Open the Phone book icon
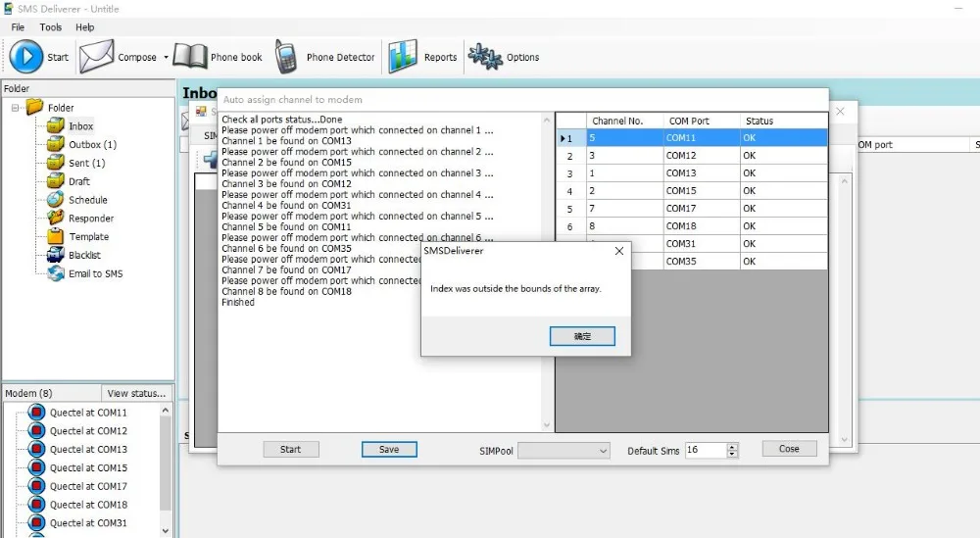Viewport: 980px width, 538px height. (190, 57)
